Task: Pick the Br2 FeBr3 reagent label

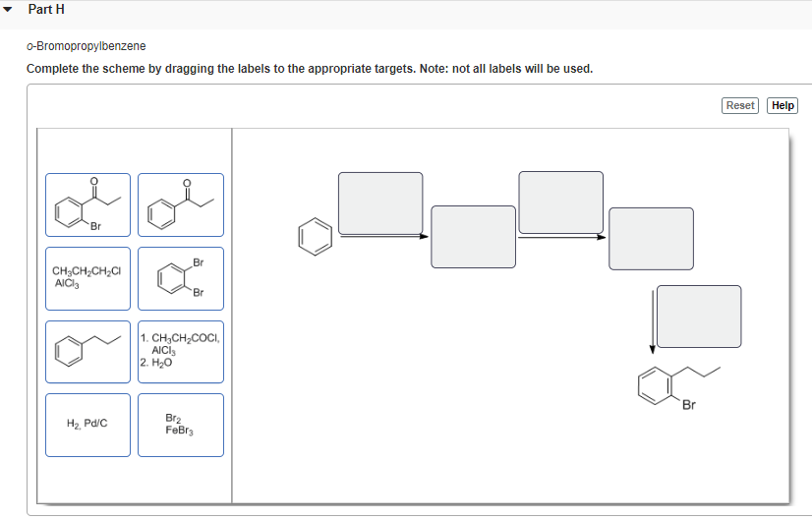Action: click(x=181, y=426)
